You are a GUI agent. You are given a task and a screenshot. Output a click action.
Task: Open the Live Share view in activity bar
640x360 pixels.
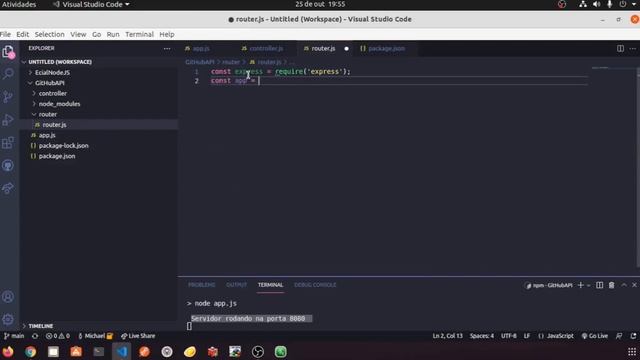click(8, 188)
